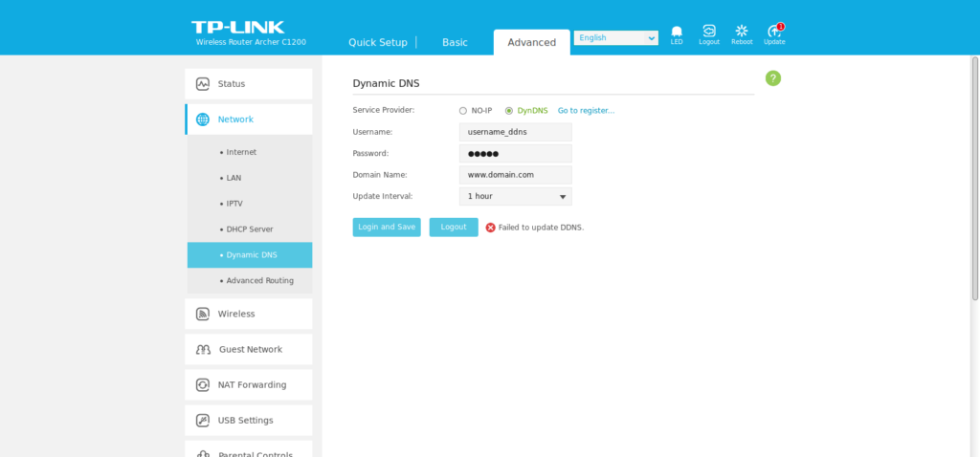Open the English language dropdown
980x457 pixels.
click(616, 38)
